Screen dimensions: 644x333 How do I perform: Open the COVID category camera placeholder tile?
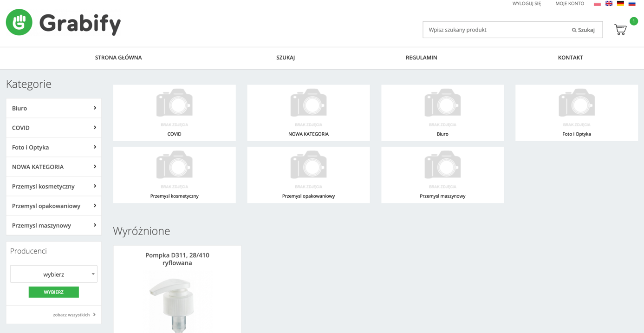pyautogui.click(x=174, y=103)
